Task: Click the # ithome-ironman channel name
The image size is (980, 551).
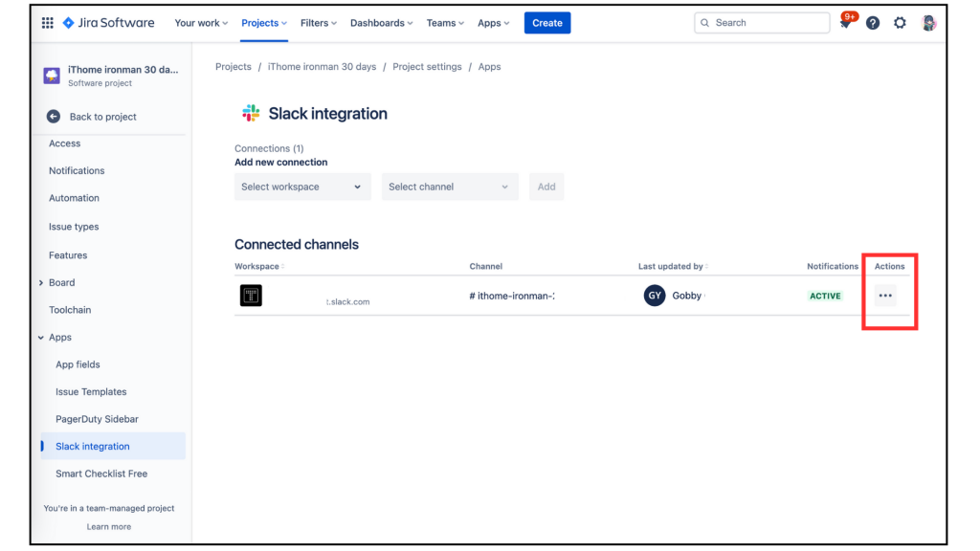Action: pos(512,297)
